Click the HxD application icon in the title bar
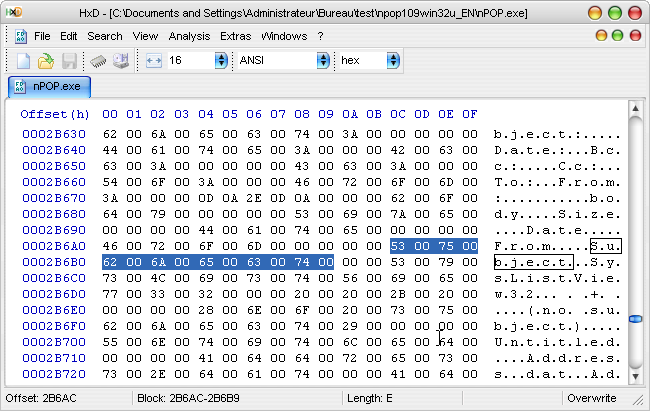650x411 pixels. (14, 12)
